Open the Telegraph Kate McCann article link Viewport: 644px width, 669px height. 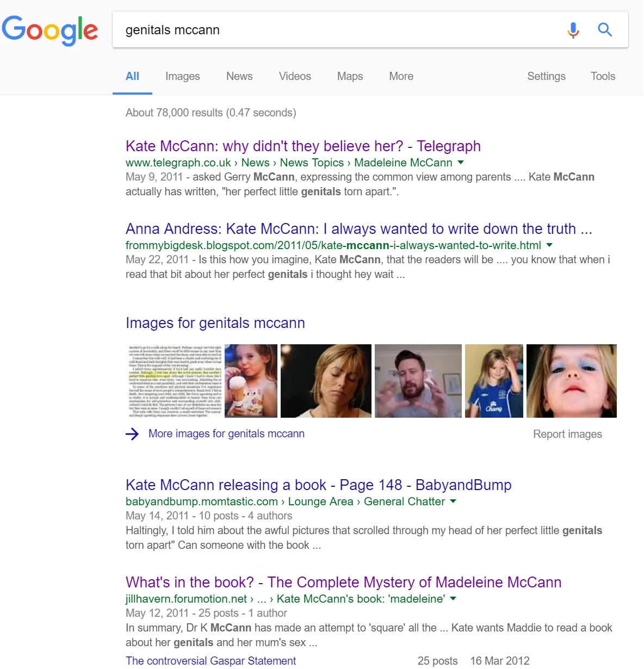[303, 146]
